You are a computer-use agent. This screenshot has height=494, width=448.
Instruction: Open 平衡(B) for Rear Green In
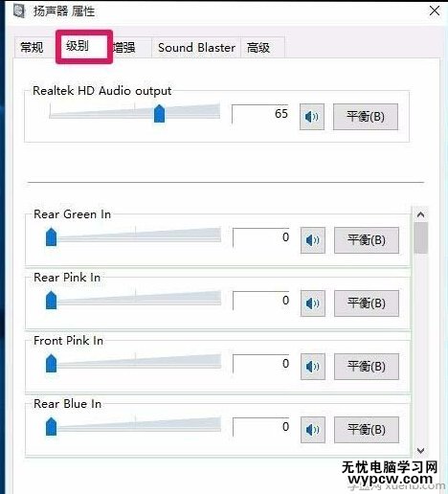tap(367, 240)
